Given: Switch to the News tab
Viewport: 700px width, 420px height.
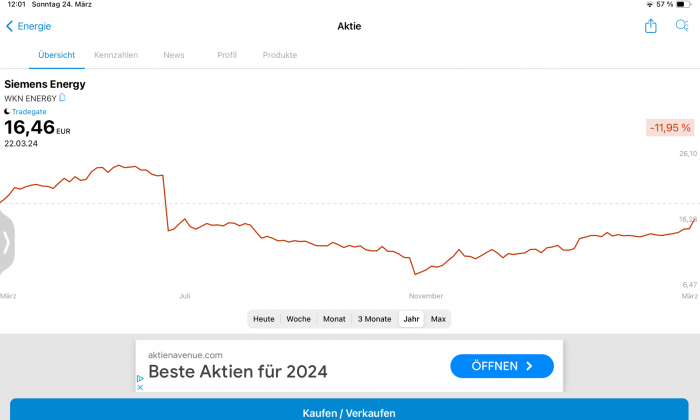Looking at the screenshot, I should [174, 55].
